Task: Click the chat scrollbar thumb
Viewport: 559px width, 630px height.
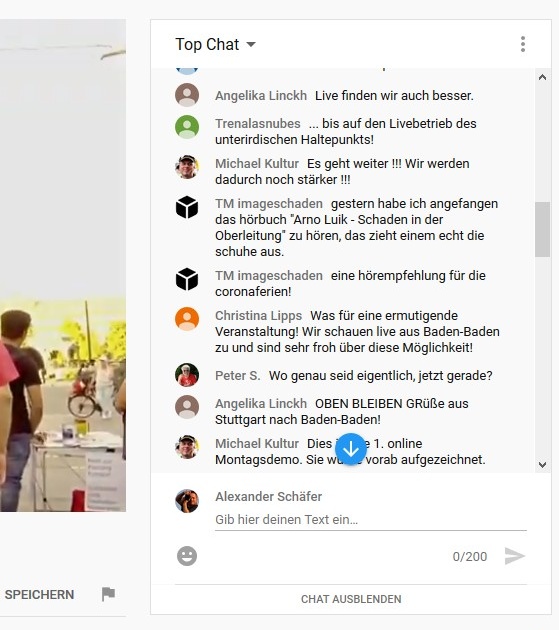Action: (x=542, y=229)
